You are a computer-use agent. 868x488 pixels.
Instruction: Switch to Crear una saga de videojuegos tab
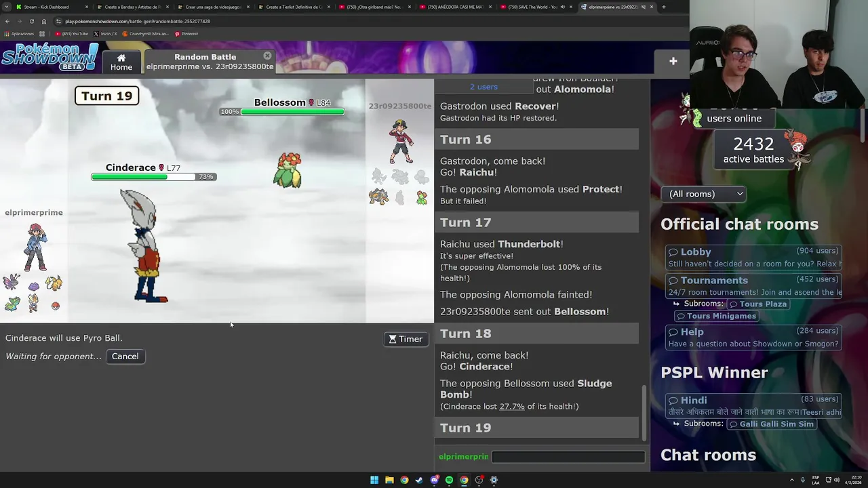pos(213,7)
